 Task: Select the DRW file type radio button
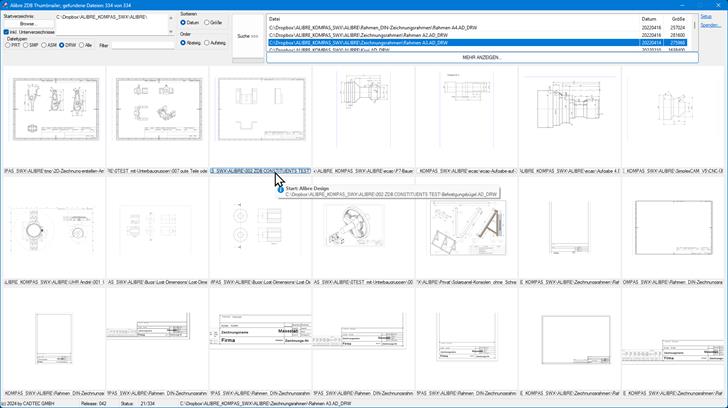61,45
